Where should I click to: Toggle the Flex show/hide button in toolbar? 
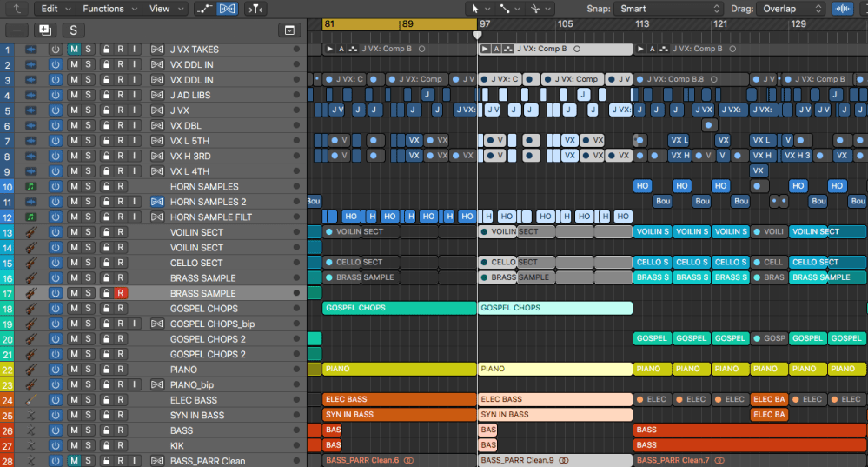pyautogui.click(x=227, y=9)
